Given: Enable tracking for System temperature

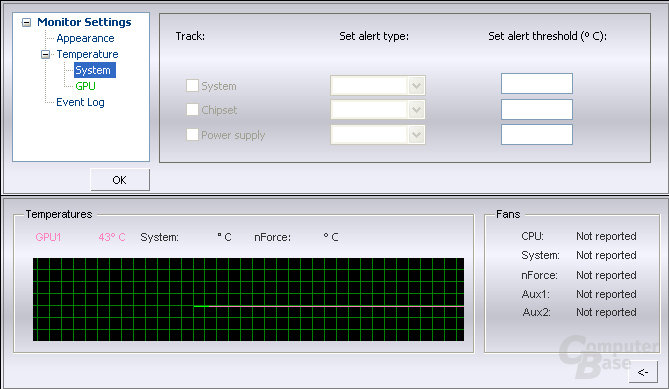Looking at the screenshot, I should [192, 86].
